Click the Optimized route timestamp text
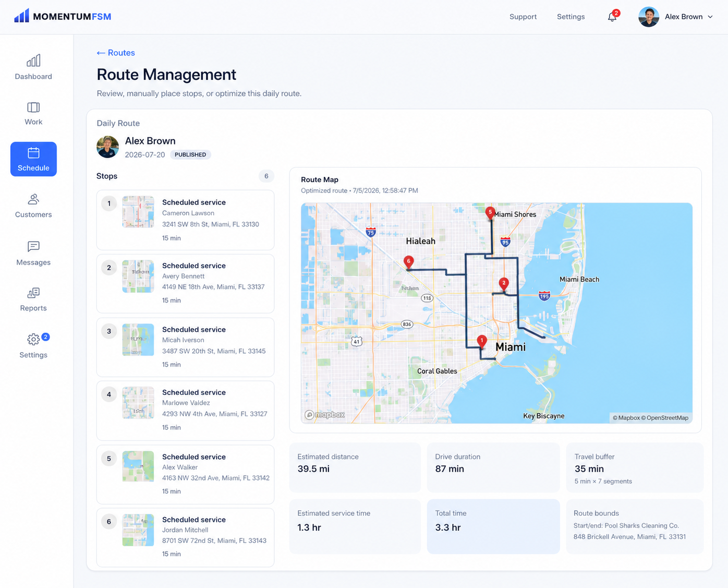This screenshot has width=728, height=588. (x=359, y=190)
